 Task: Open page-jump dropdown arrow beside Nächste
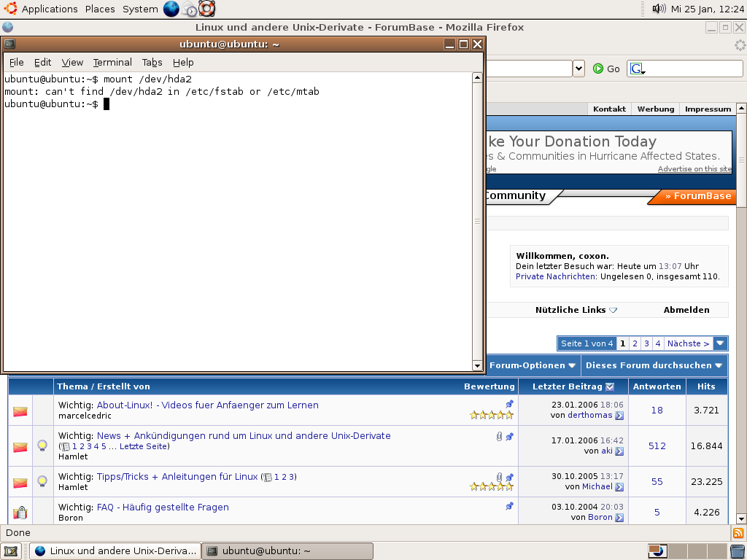point(720,343)
